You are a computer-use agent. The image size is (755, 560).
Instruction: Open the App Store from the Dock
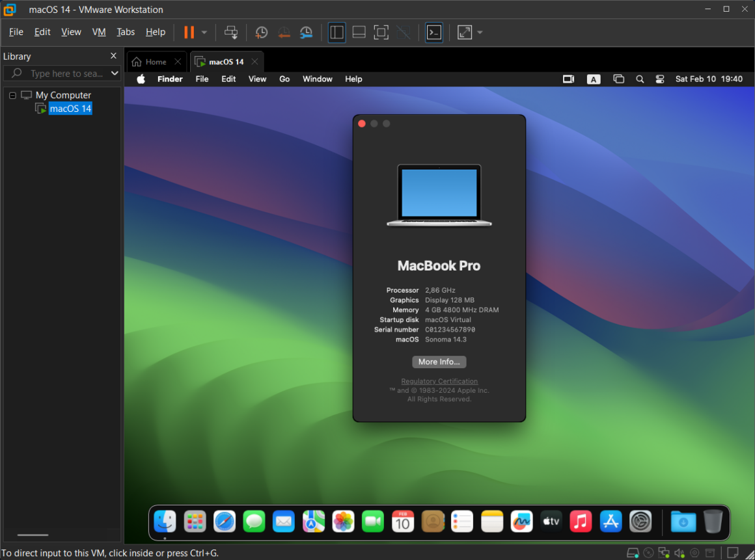tap(611, 522)
